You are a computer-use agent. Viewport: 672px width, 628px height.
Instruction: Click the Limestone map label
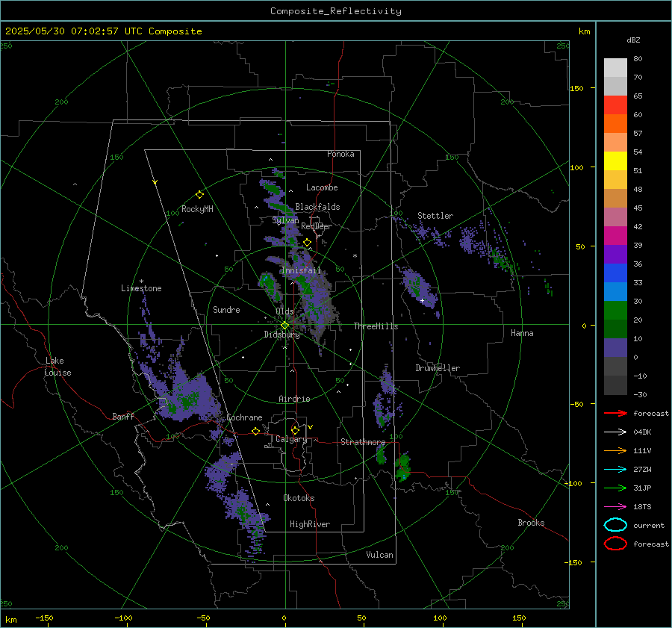click(x=141, y=288)
